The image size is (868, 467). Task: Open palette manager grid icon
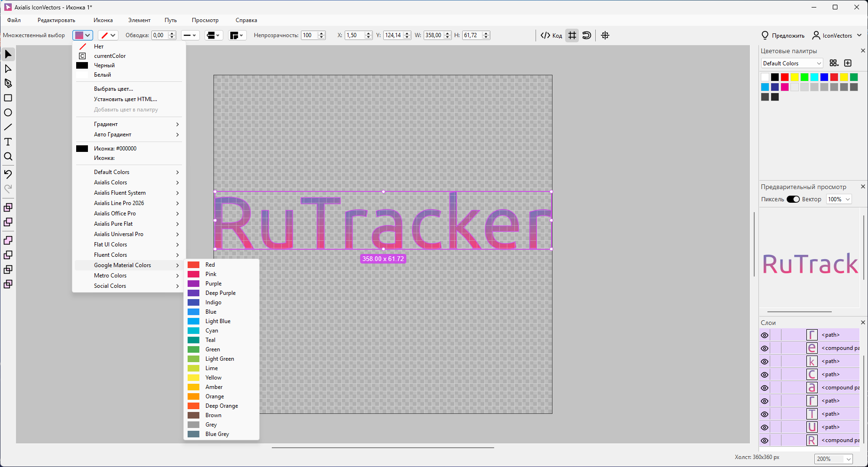pyautogui.click(x=834, y=63)
